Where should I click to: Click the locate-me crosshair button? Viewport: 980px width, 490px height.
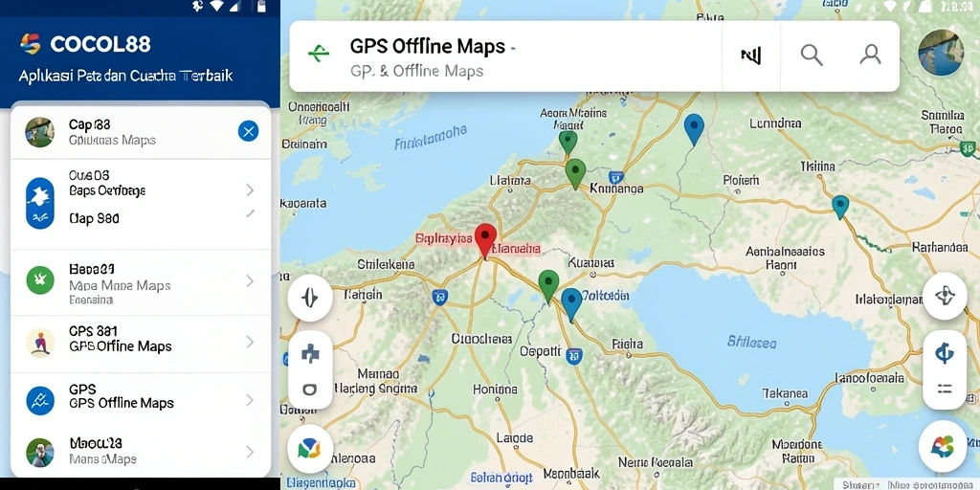[x=945, y=296]
